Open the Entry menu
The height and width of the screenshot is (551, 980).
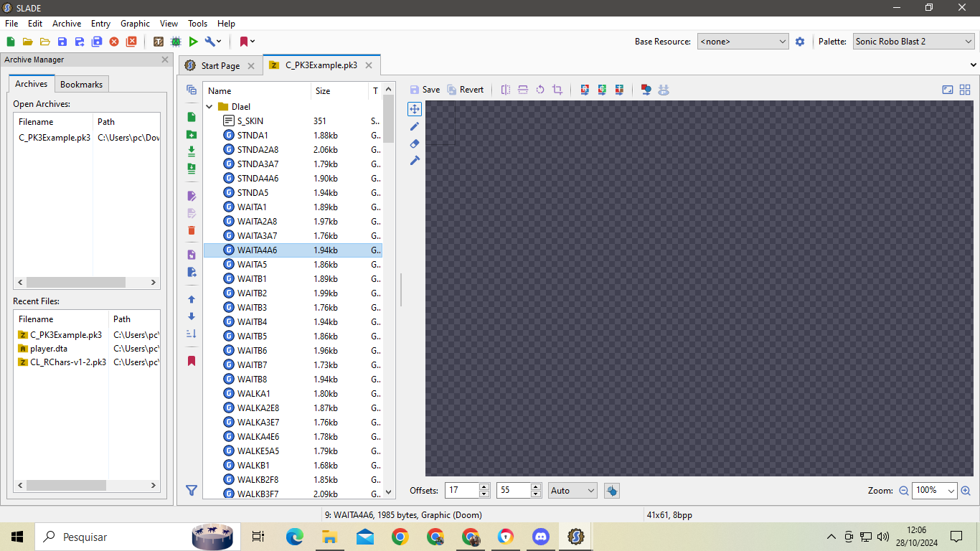click(100, 24)
